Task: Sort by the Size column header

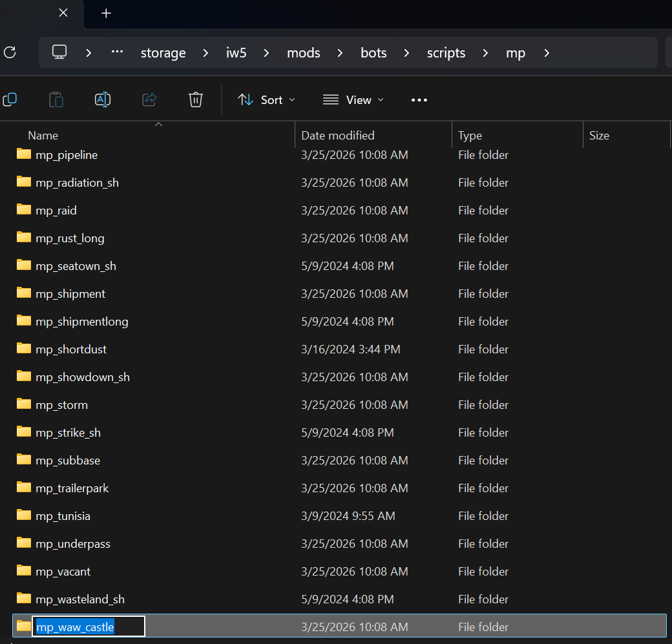Action: (x=599, y=136)
